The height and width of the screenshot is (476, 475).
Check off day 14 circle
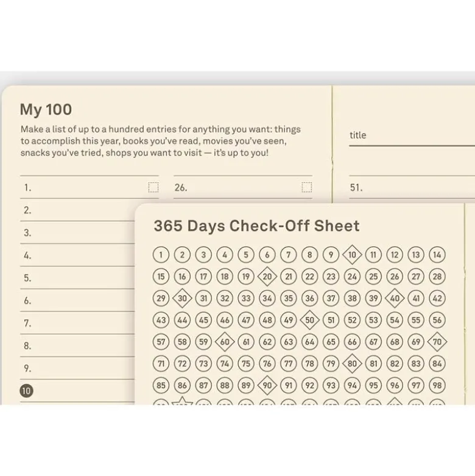[x=437, y=254]
